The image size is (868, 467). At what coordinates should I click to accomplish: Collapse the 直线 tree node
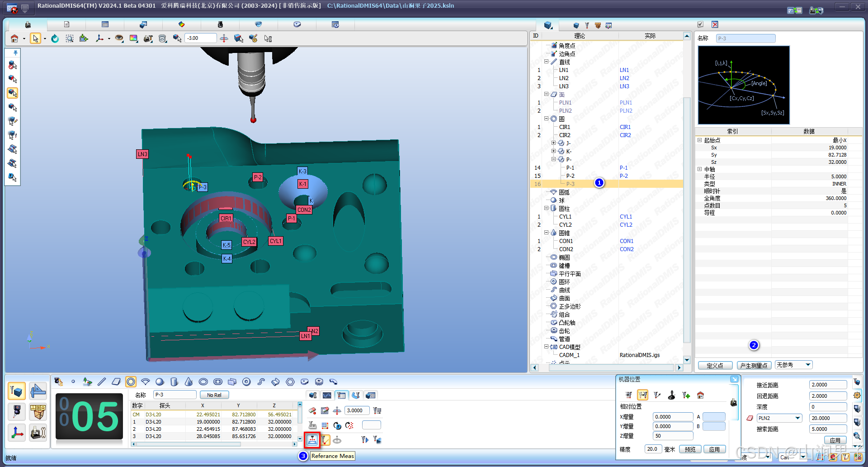(x=547, y=62)
